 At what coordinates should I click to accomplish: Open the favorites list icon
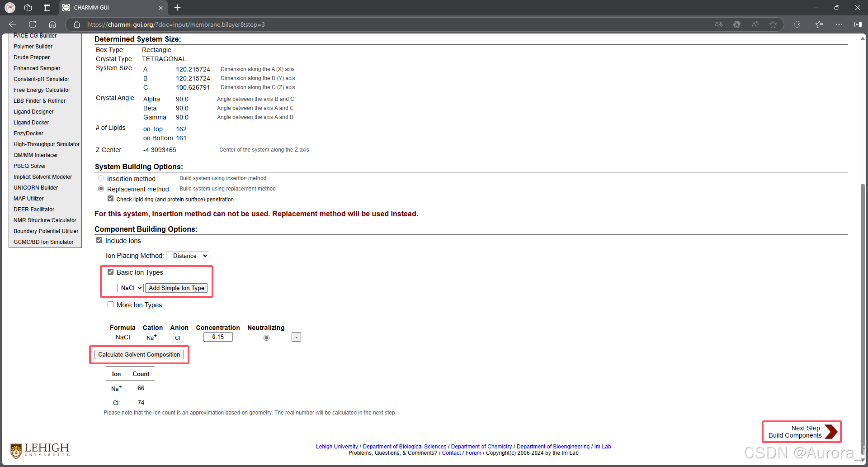click(819, 24)
